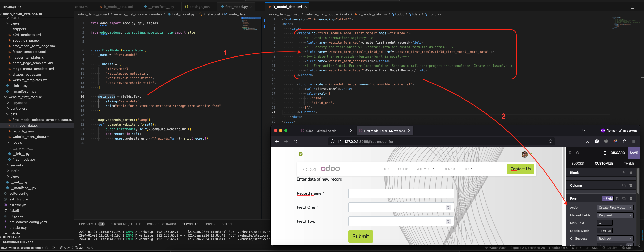Viewport: 644px width, 252px height.
Task: Save the Form snippet with disk icon
Action: tap(617, 199)
